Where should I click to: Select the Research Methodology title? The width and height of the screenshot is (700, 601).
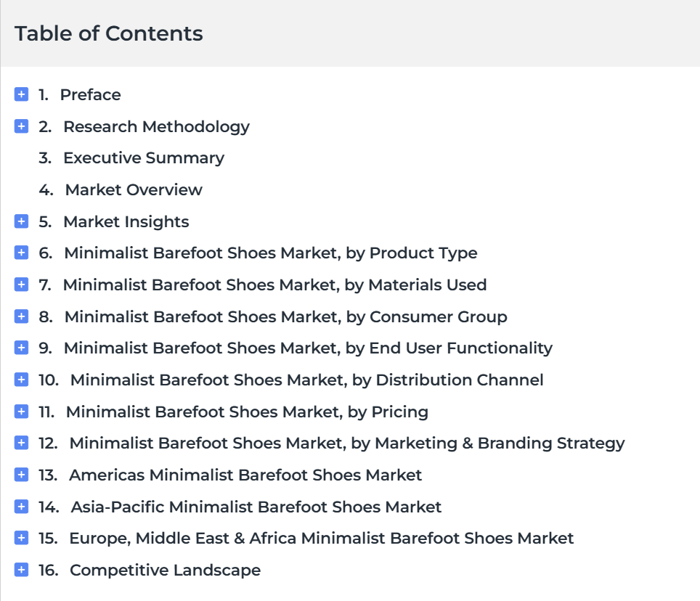coord(156,127)
